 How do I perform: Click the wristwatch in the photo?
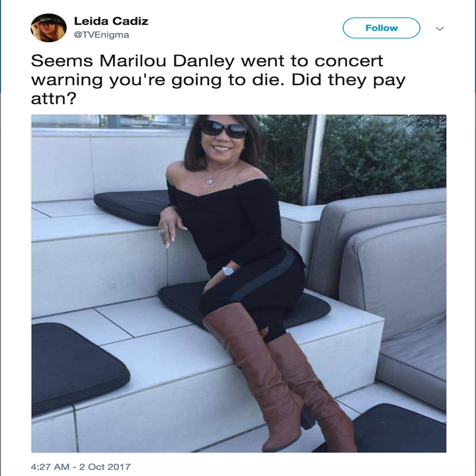tap(227, 271)
